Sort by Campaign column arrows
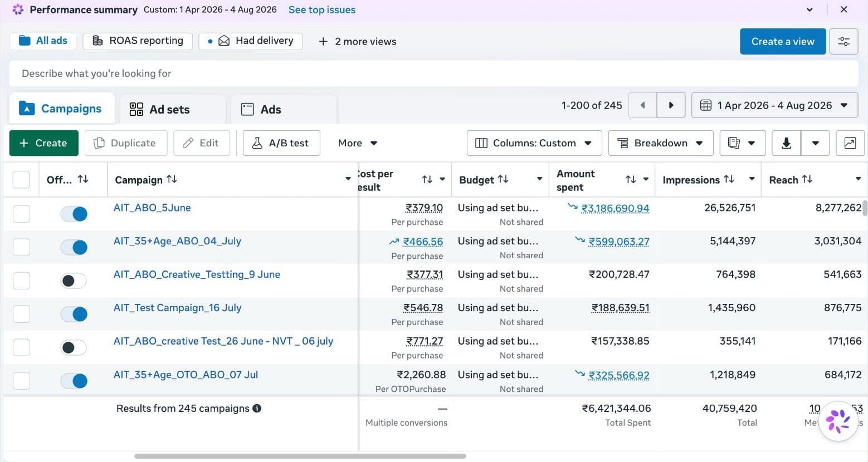868x462 pixels. [x=172, y=179]
